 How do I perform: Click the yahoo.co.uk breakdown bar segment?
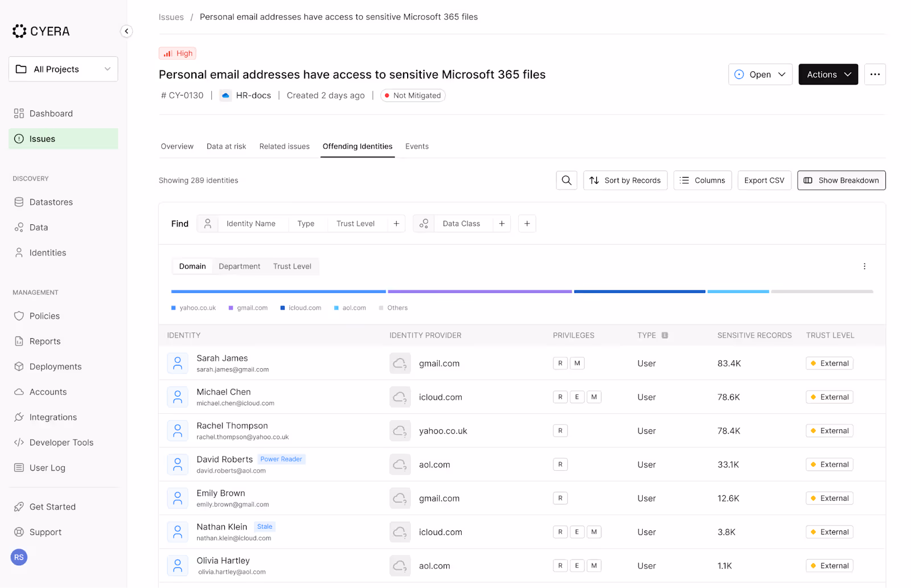coord(278,291)
